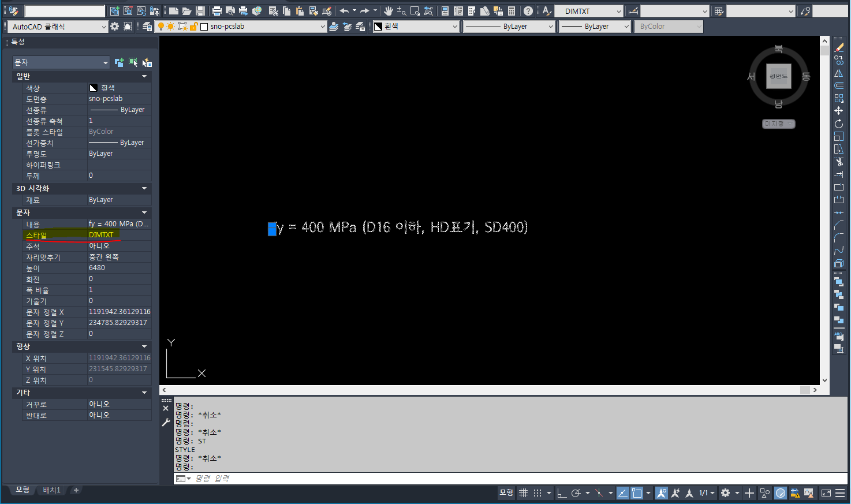Screen dimensions: 851x504
Task: Click the Cut icon in toolbar
Action: 274,11
